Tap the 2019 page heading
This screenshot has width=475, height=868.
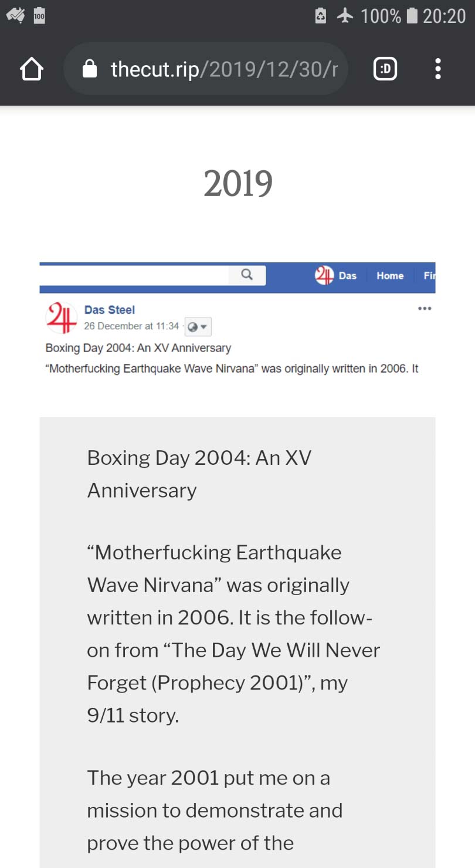(x=238, y=184)
